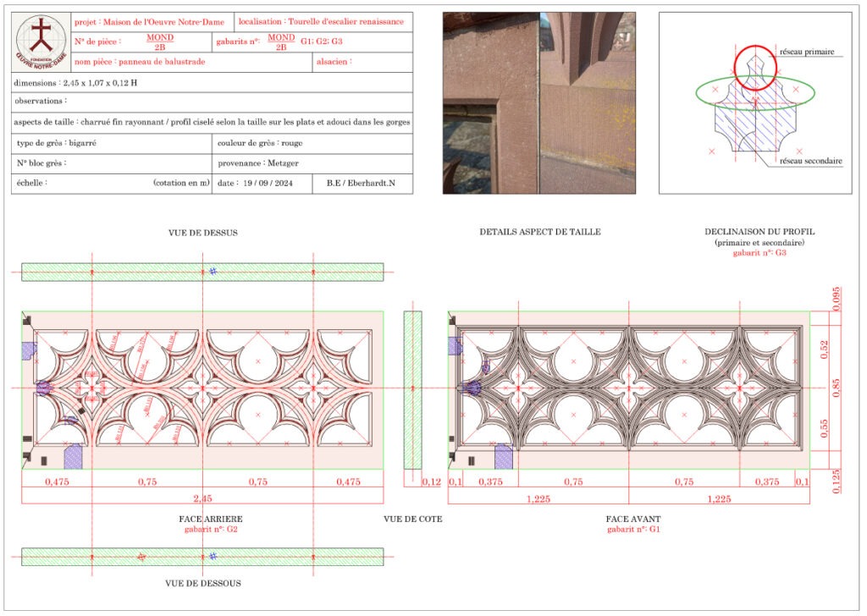Click the green hatched bottom view strip
This screenshot has height=616, width=867.
(202, 557)
